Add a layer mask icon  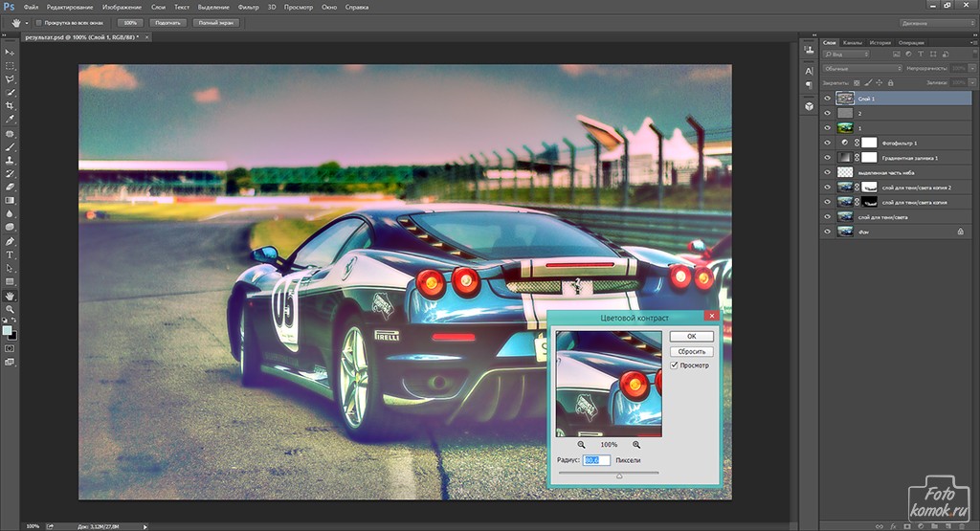(x=906, y=526)
